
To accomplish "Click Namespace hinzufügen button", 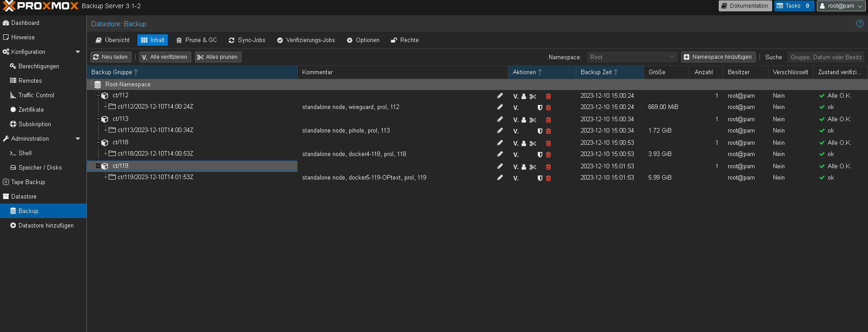I will [x=718, y=57].
